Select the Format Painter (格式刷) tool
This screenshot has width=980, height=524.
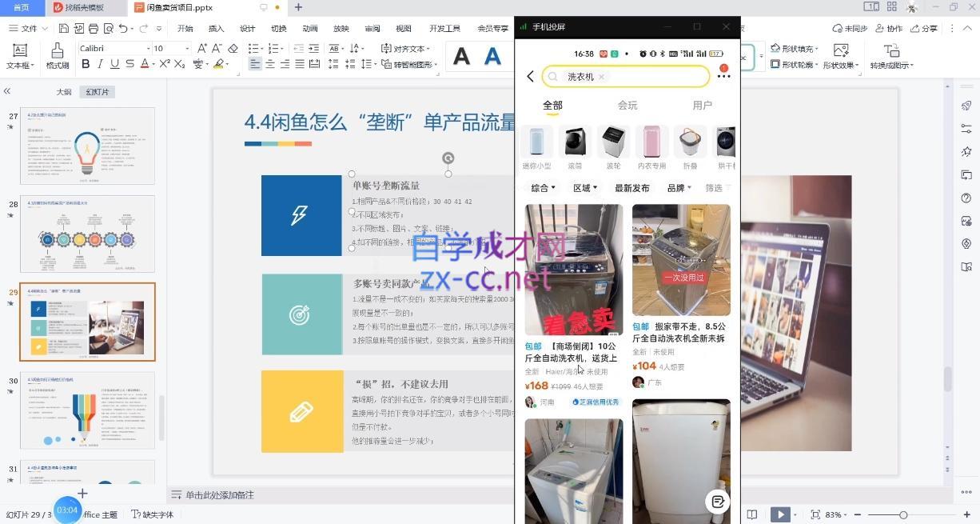58,56
